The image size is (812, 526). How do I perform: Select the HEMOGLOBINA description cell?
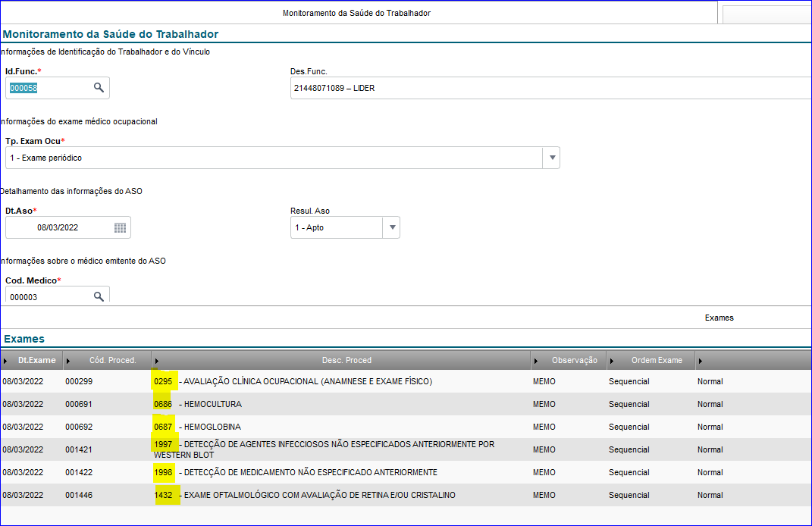(197, 427)
